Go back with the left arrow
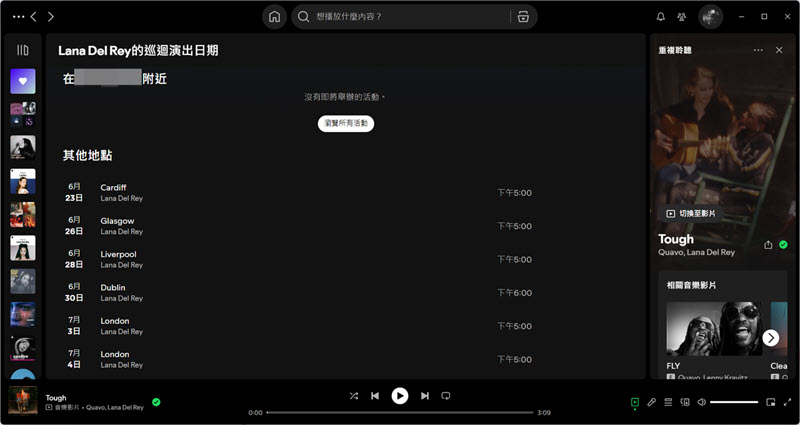This screenshot has width=800, height=425. [34, 17]
